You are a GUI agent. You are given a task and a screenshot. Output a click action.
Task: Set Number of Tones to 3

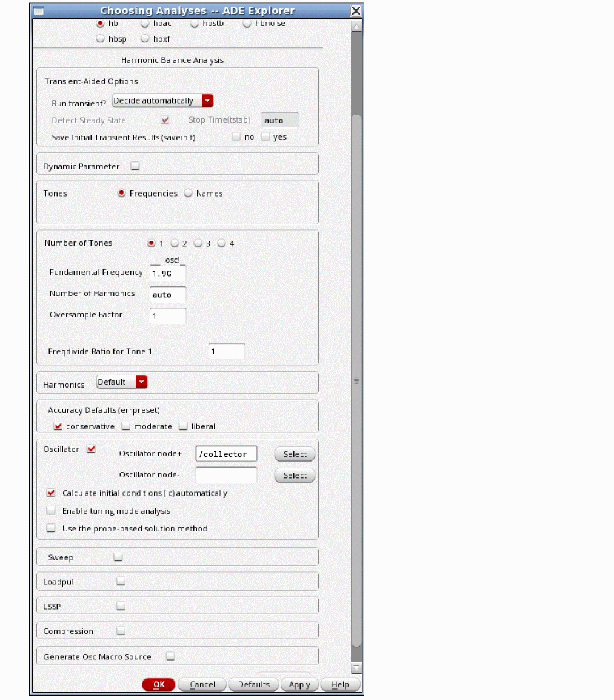198,244
